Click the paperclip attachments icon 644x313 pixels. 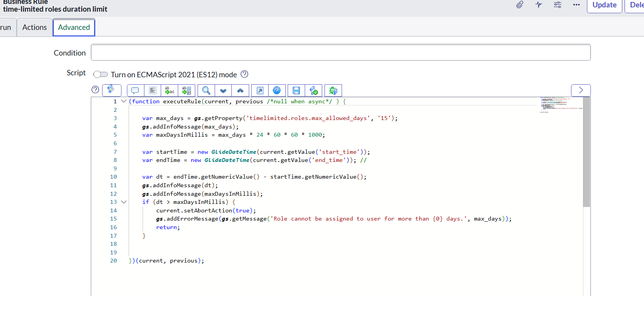point(520,5)
